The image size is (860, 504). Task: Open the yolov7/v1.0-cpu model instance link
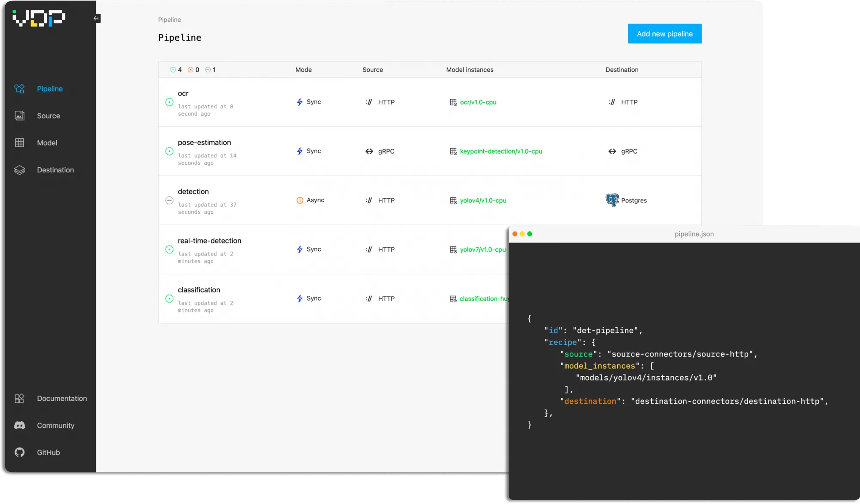pos(483,249)
